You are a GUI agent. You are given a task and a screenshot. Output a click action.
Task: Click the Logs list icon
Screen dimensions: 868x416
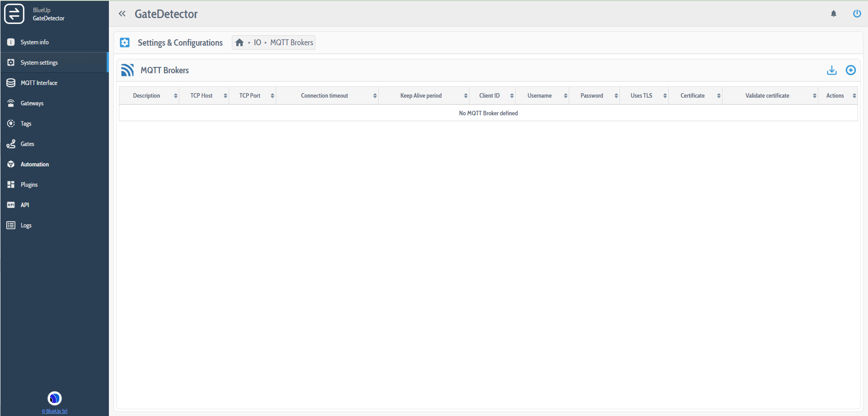click(10, 225)
